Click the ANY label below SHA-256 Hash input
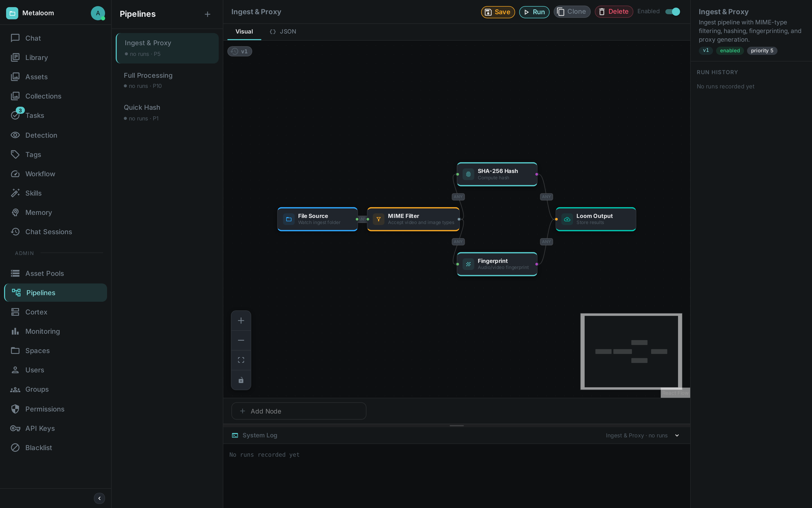The image size is (812, 508). (x=458, y=197)
